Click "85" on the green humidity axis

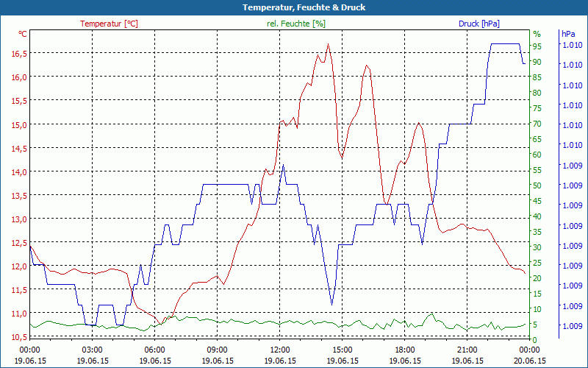coord(537,77)
